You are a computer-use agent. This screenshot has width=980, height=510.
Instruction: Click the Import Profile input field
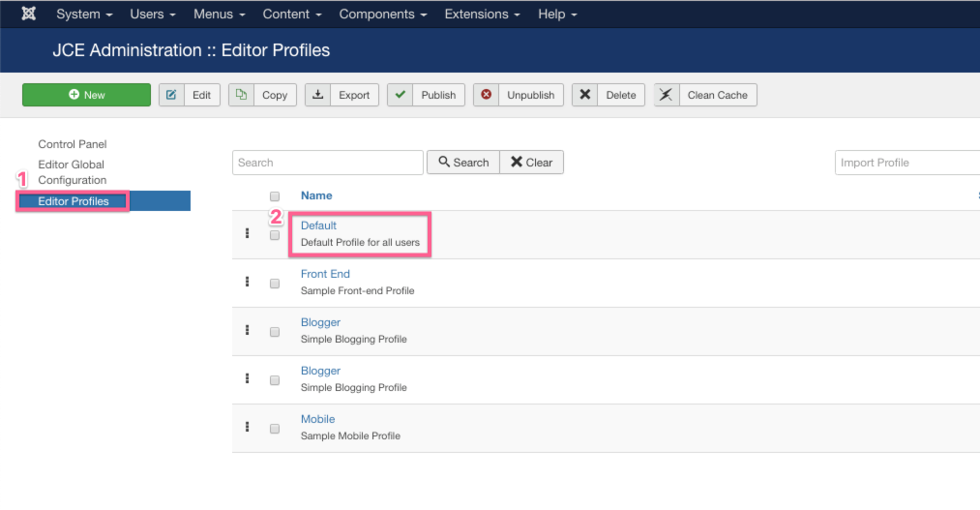click(907, 163)
